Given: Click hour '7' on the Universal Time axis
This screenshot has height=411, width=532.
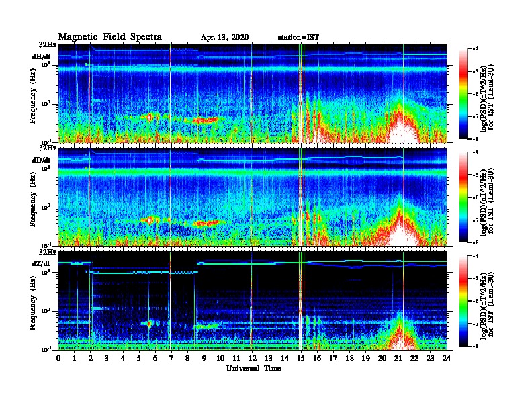Looking at the screenshot, I should click(172, 358).
